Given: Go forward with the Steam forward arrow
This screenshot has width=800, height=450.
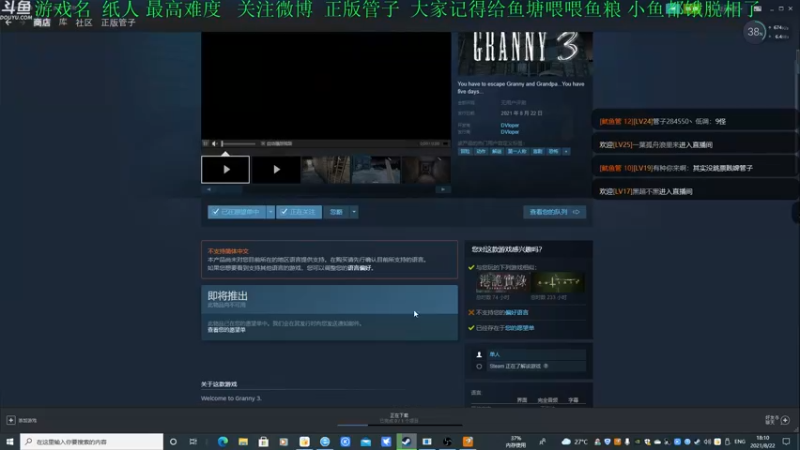Looking at the screenshot, I should click(22, 22).
